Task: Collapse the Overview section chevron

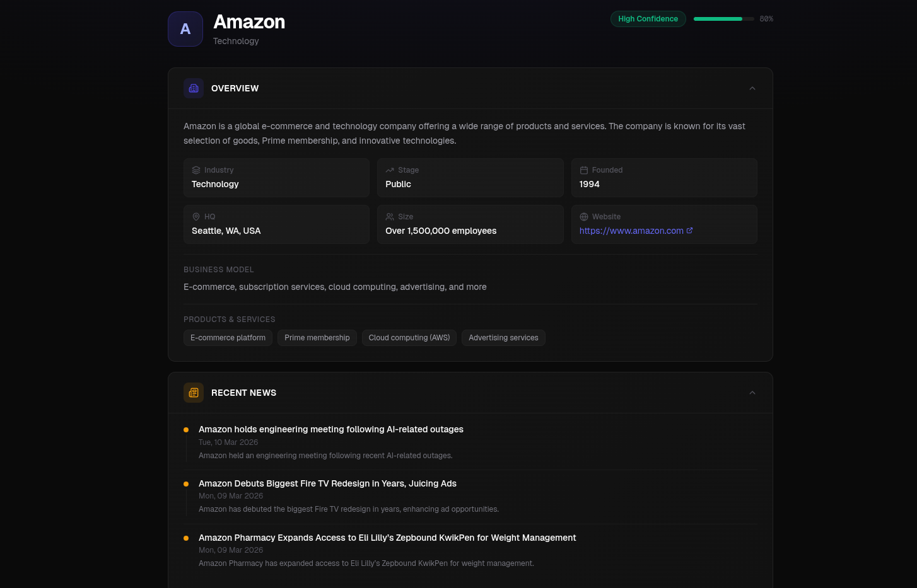Action: click(752, 88)
